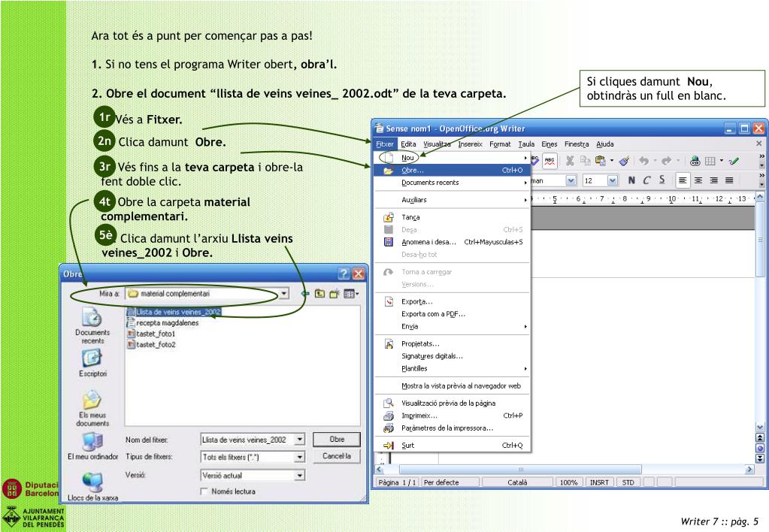Viewport: 769px width, 532px height.
Task: Click the Nom del fitxer input field
Action: [247, 440]
